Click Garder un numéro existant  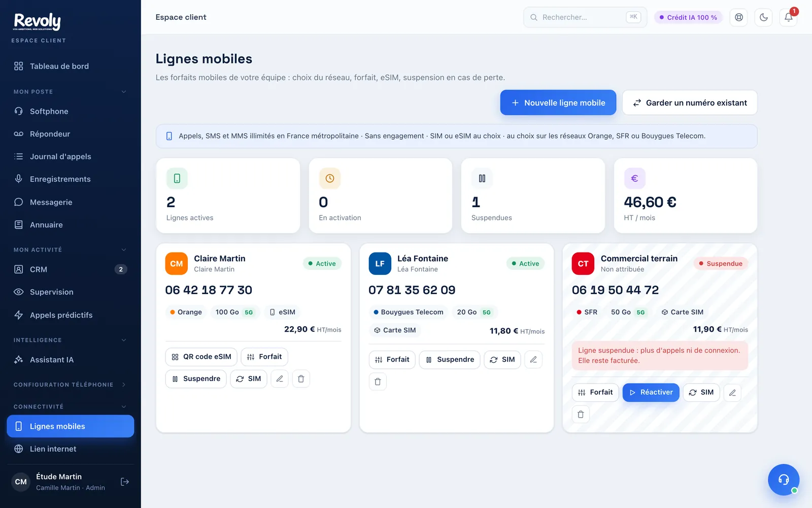tap(690, 103)
